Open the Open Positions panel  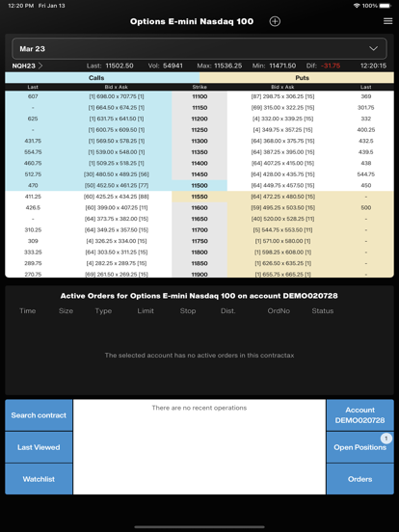coord(360,447)
